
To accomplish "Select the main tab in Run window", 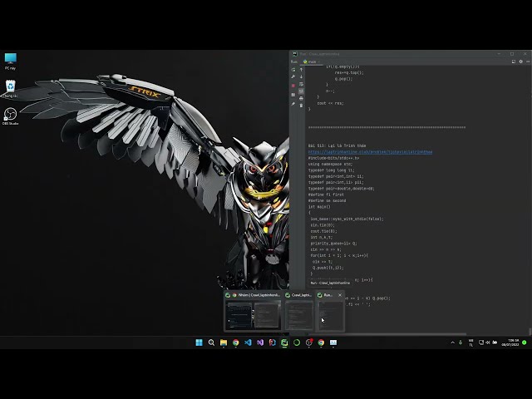I will 312,62.
